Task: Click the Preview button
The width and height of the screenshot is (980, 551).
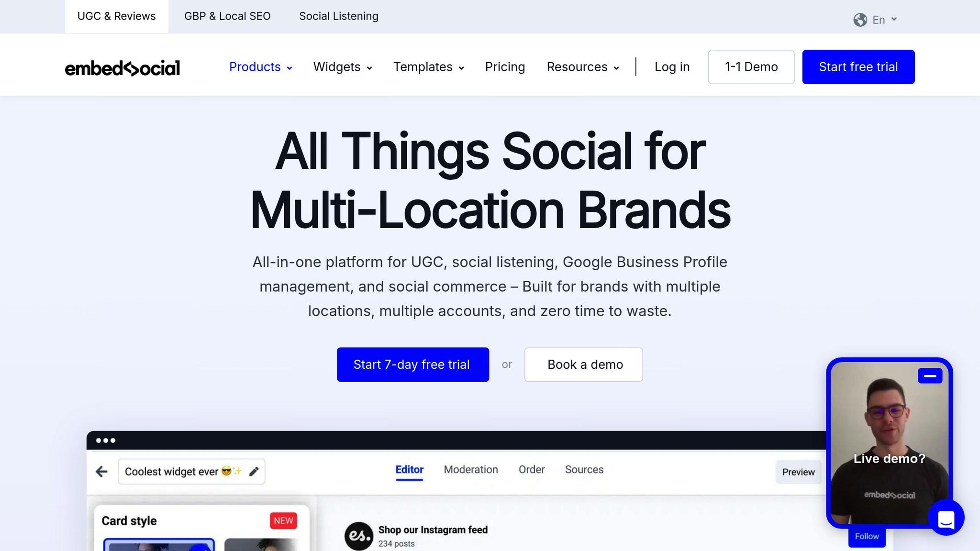Action: 798,472
